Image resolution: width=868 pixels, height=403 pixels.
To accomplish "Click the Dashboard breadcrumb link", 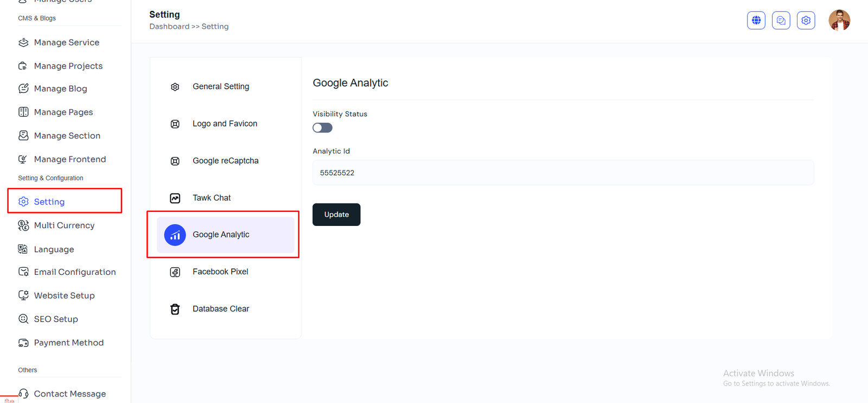I will pos(169,27).
